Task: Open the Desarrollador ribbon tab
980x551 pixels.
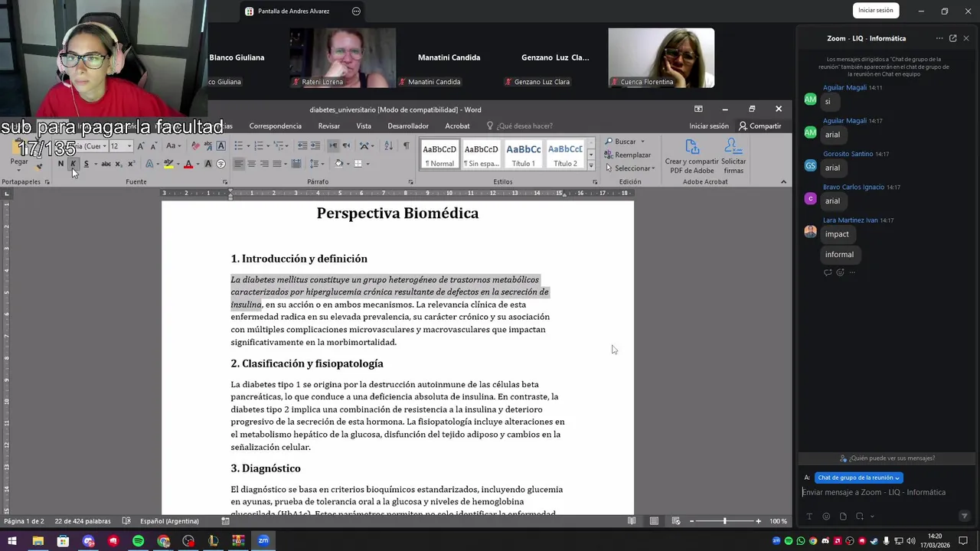Action: (408, 126)
